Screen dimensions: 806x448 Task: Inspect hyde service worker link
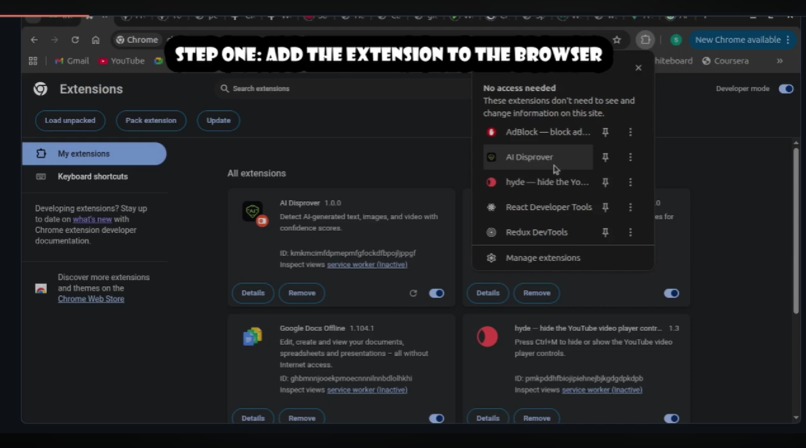point(602,390)
